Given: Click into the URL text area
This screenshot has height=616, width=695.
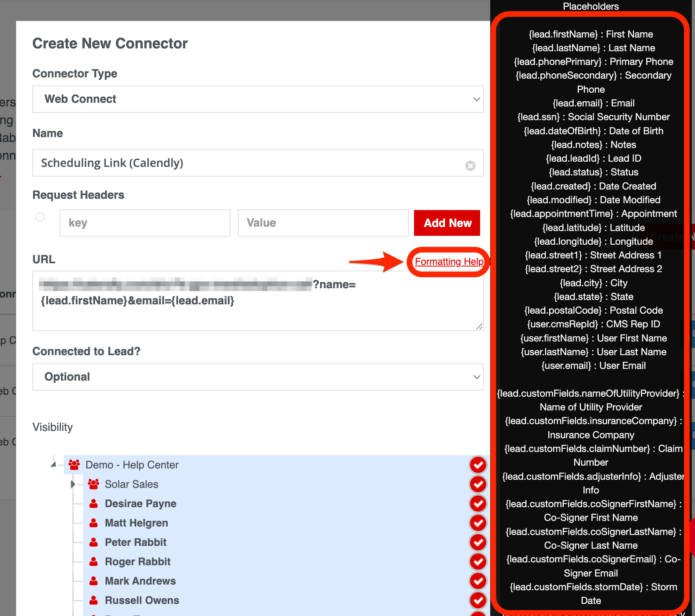Looking at the screenshot, I should click(x=258, y=314).
